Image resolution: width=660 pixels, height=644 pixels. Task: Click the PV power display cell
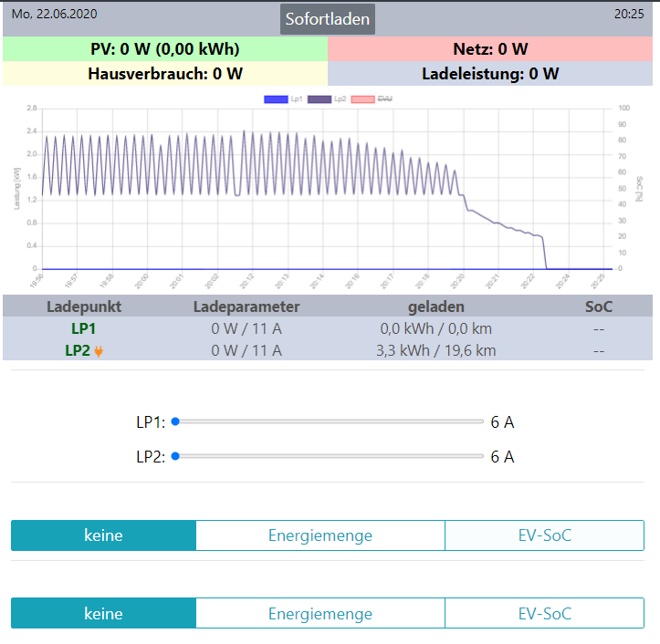coord(164,49)
